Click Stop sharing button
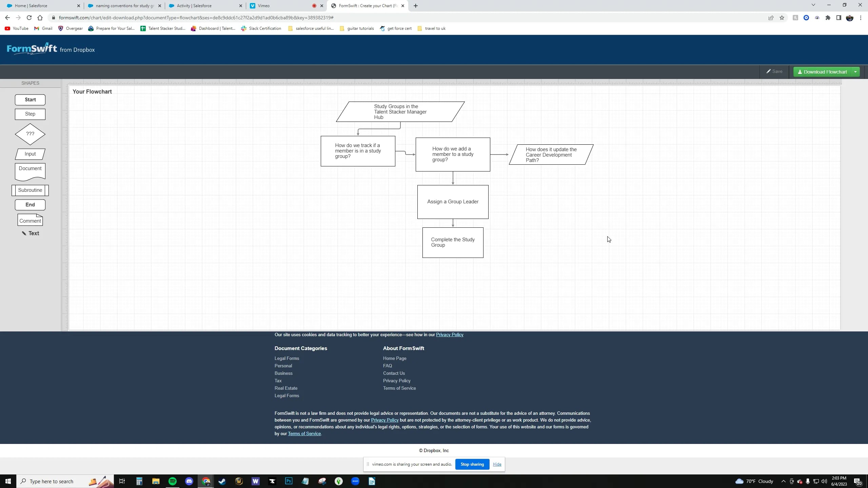Image resolution: width=868 pixels, height=488 pixels. [x=472, y=464]
